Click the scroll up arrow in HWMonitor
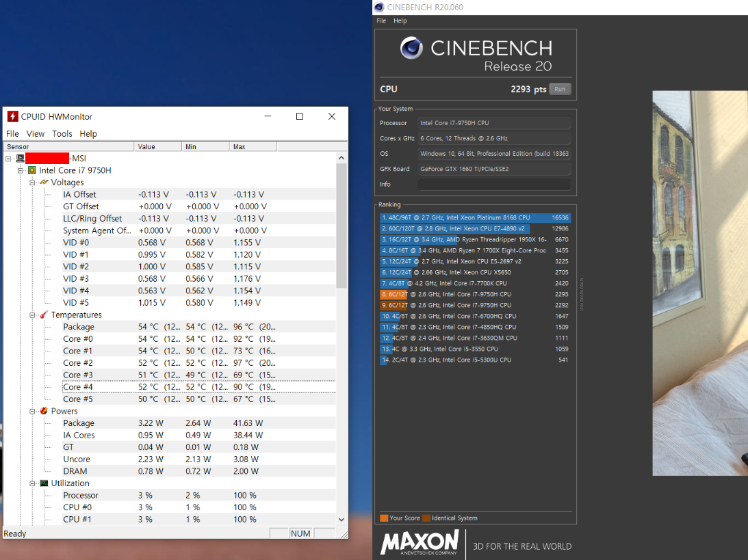Viewport: 748px width, 560px height. click(341, 158)
